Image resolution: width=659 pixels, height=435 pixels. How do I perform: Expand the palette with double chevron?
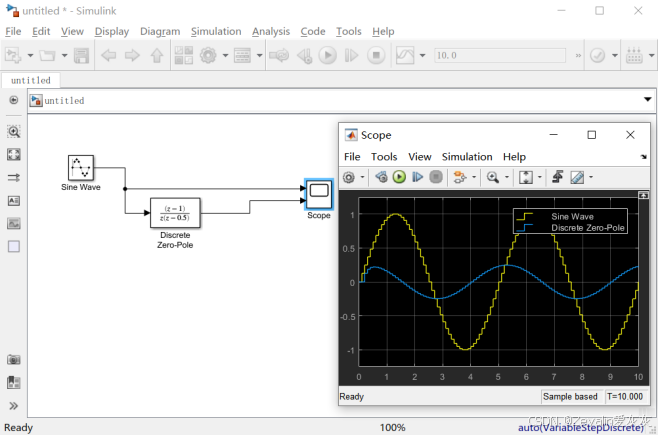pyautogui.click(x=13, y=406)
